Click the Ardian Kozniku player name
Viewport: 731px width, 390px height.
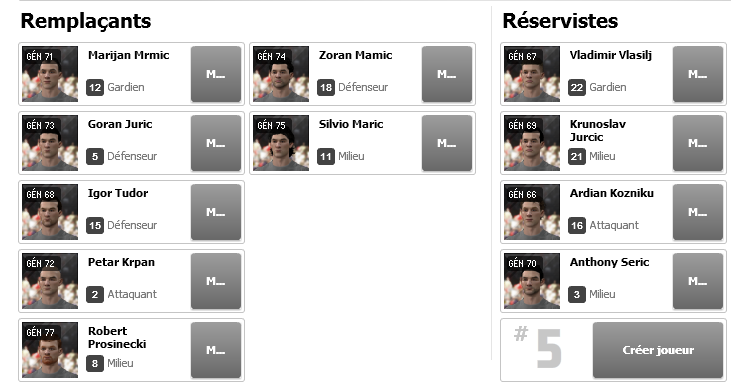[x=612, y=193]
